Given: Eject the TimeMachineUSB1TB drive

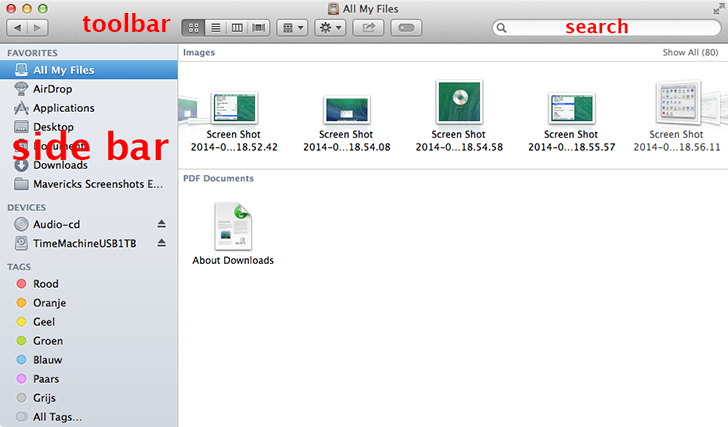Looking at the screenshot, I should tap(161, 243).
